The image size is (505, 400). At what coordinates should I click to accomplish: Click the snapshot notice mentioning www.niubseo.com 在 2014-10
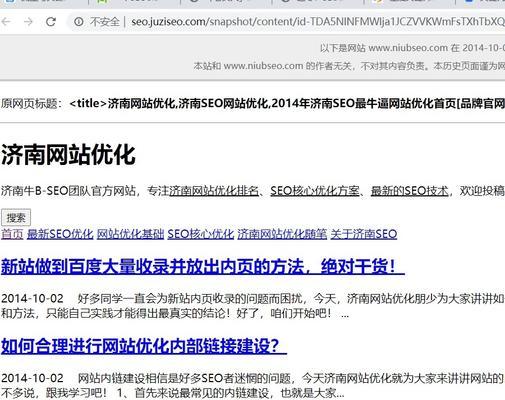click(412, 48)
